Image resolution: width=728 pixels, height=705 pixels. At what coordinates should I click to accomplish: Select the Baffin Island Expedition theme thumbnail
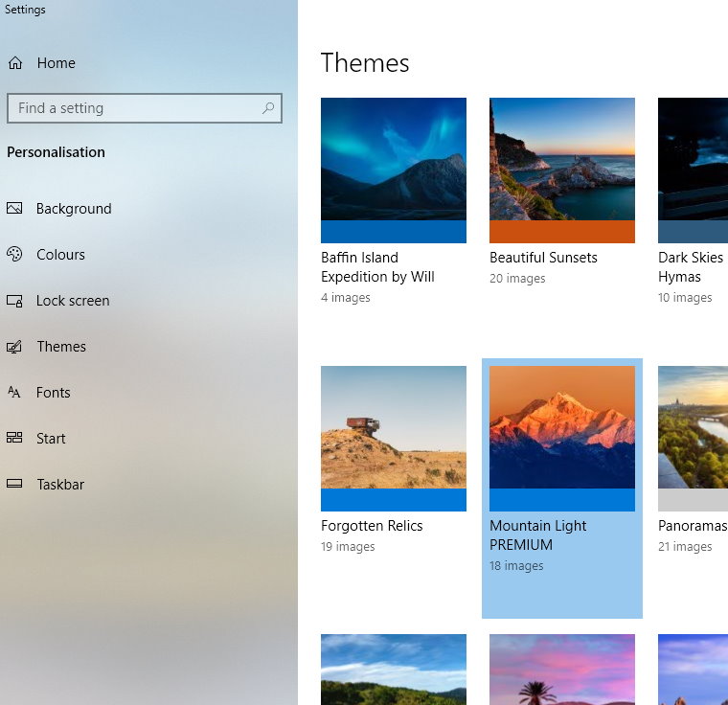[394, 159]
